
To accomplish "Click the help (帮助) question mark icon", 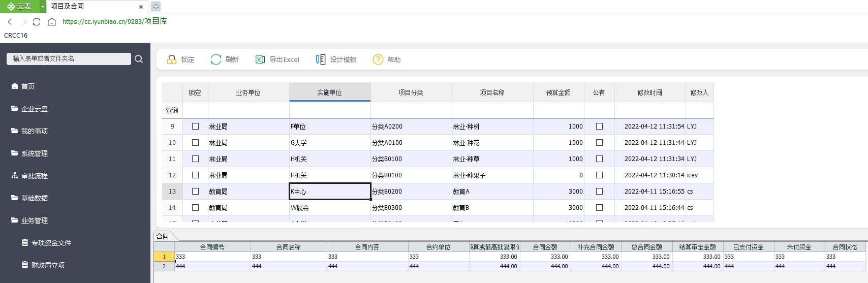I will pyautogui.click(x=378, y=59).
